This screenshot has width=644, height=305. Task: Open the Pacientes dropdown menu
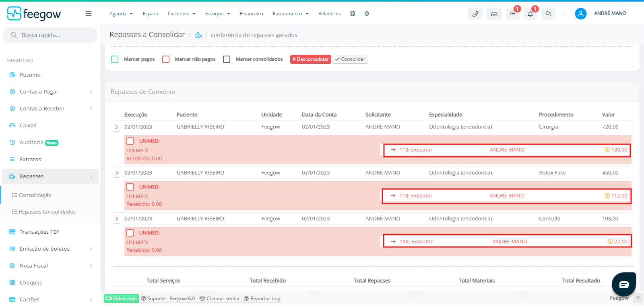pyautogui.click(x=182, y=14)
